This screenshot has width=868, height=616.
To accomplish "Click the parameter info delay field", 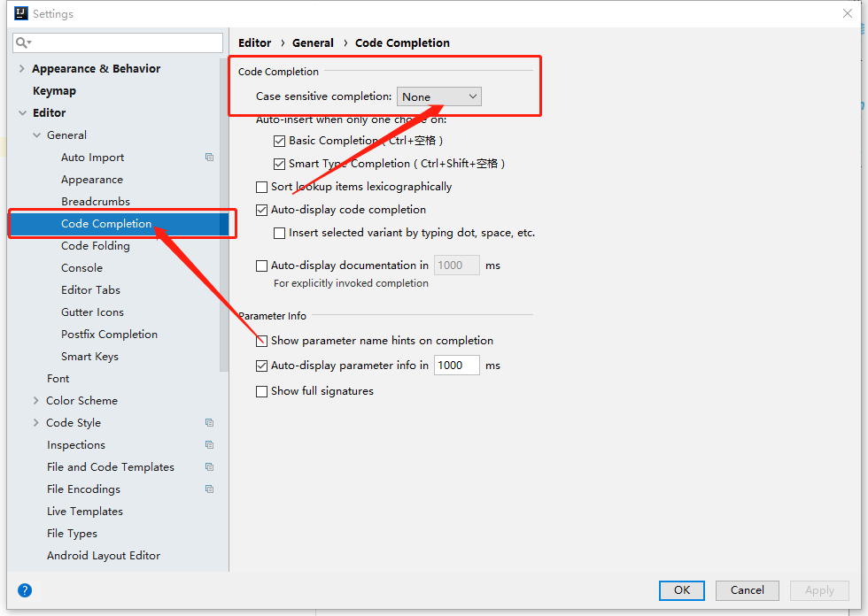I will [x=457, y=365].
